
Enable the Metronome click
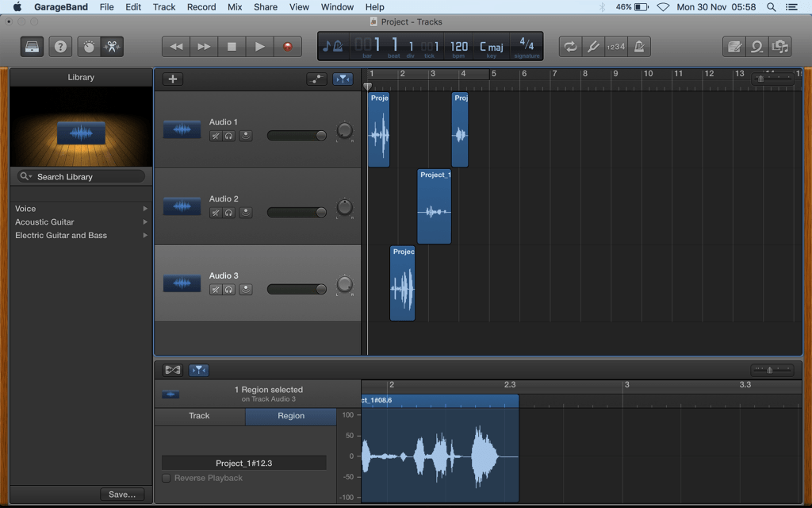pos(638,47)
